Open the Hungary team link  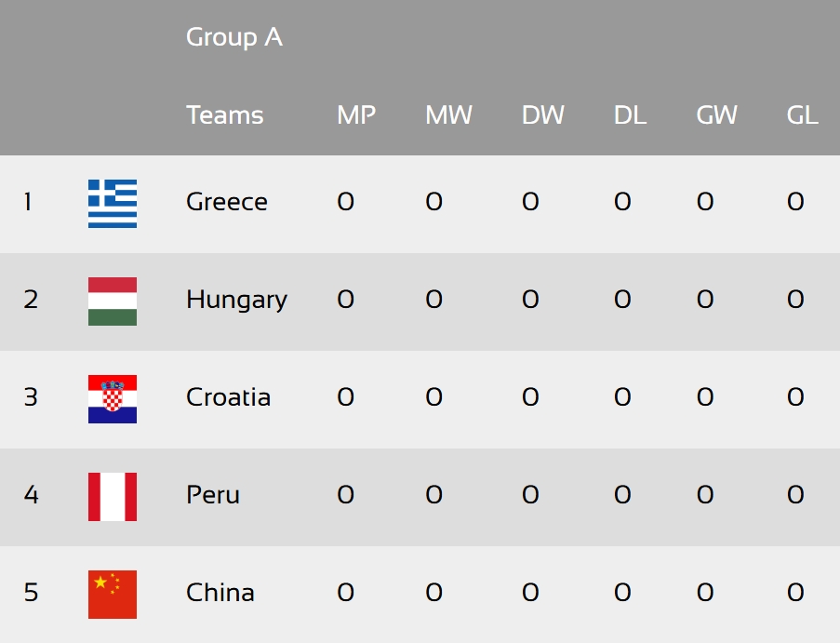237,300
